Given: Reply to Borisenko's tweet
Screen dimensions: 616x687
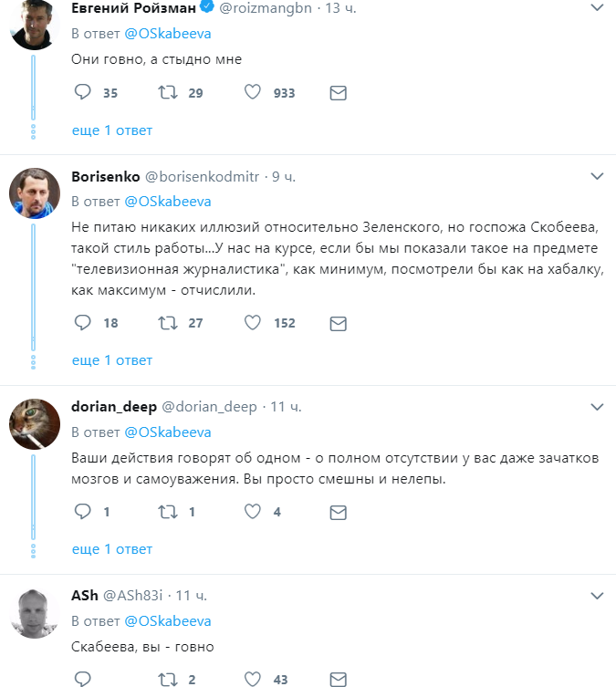Looking at the screenshot, I should tap(82, 323).
